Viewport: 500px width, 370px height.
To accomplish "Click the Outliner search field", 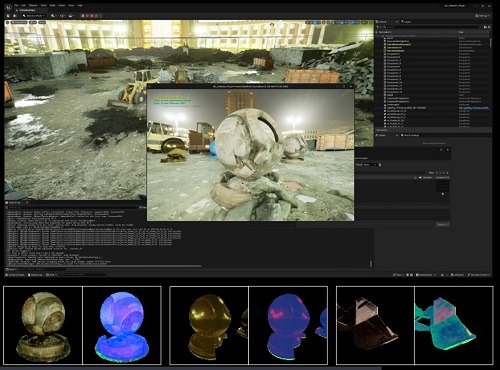I will (x=432, y=27).
